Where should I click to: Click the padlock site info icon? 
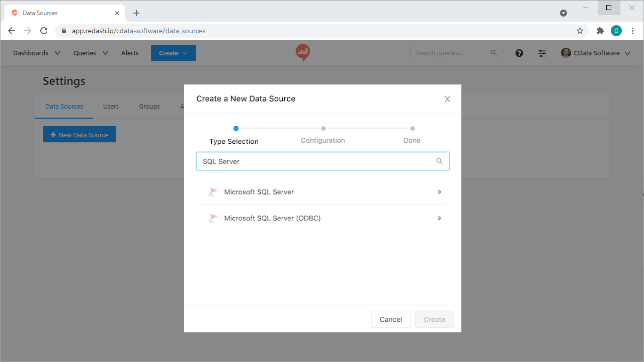tap(63, 31)
